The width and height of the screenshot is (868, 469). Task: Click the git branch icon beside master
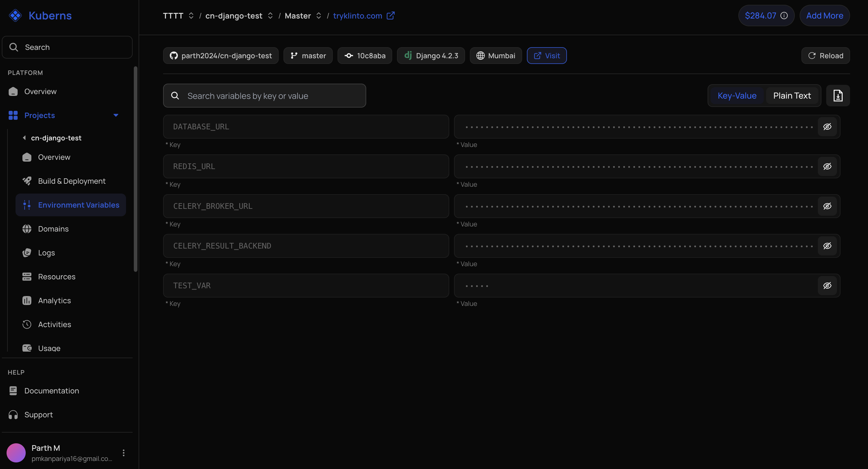point(294,56)
